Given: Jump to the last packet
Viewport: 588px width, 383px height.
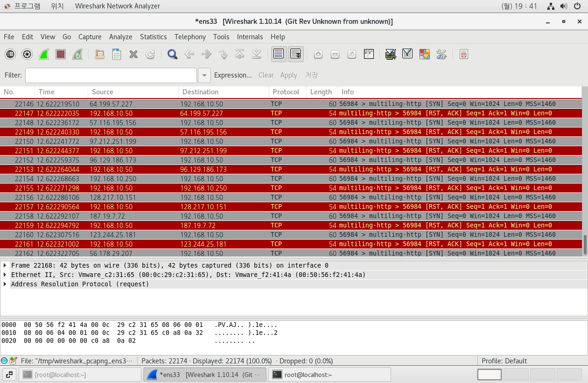Looking at the screenshot, I should [256, 54].
